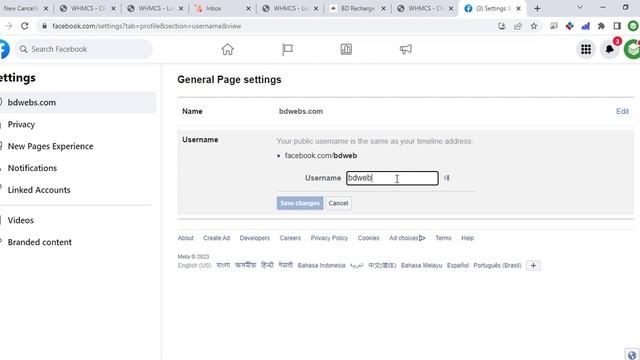Click the browser address bar URL
Screen dimensions: 640x360
coord(147,26)
